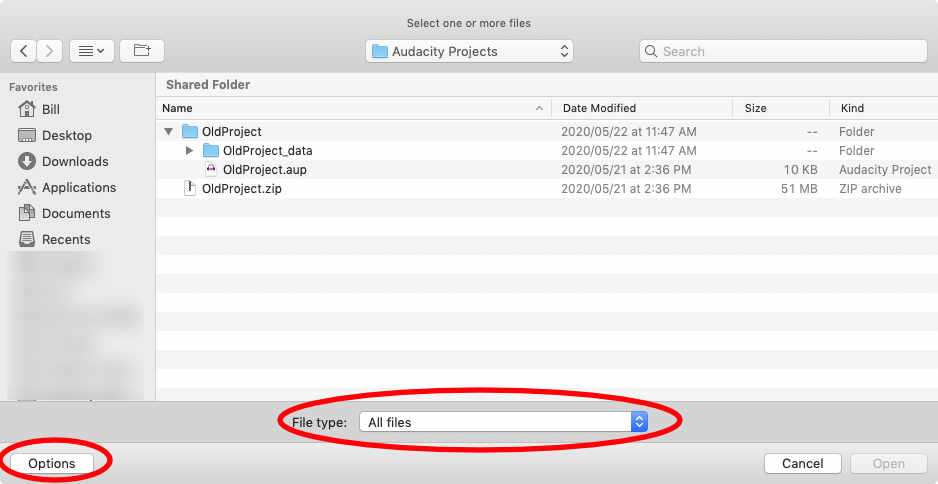
Task: Open Applications in the sidebar
Action: (78, 187)
